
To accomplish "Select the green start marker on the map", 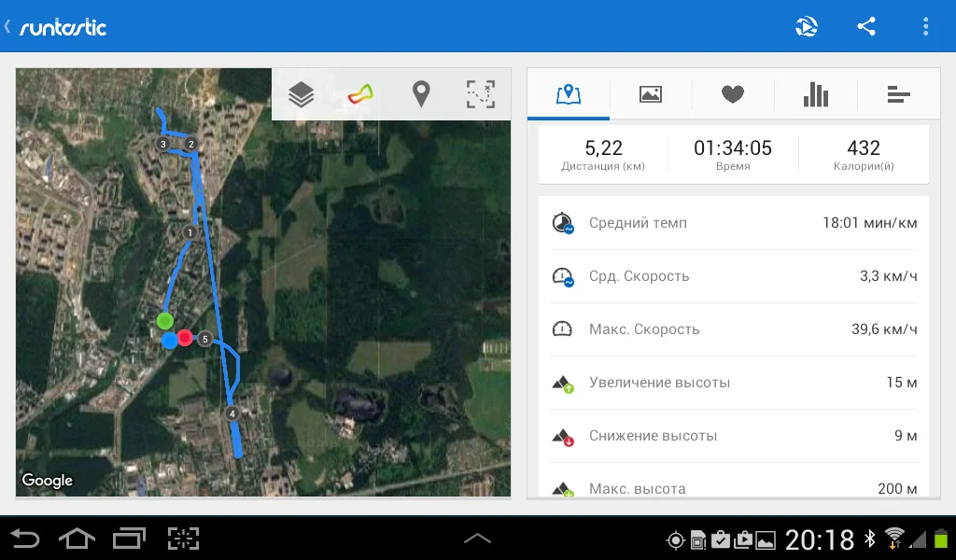I will coord(164,320).
